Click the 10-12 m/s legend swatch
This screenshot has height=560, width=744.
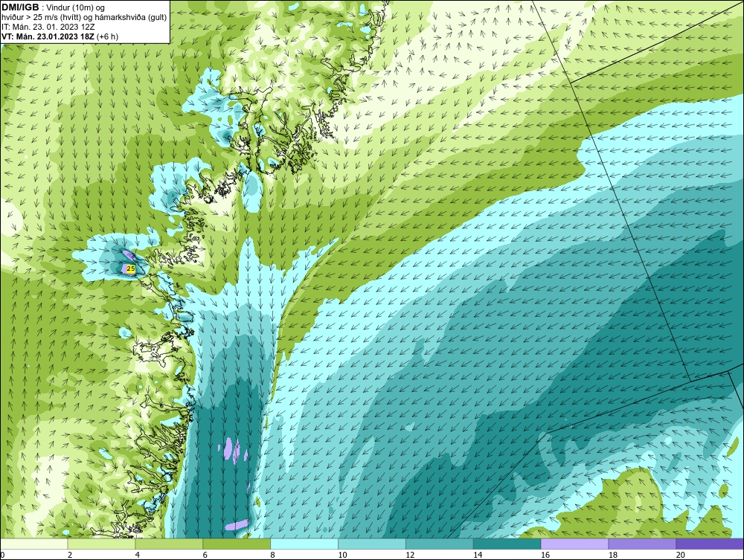[372, 544]
